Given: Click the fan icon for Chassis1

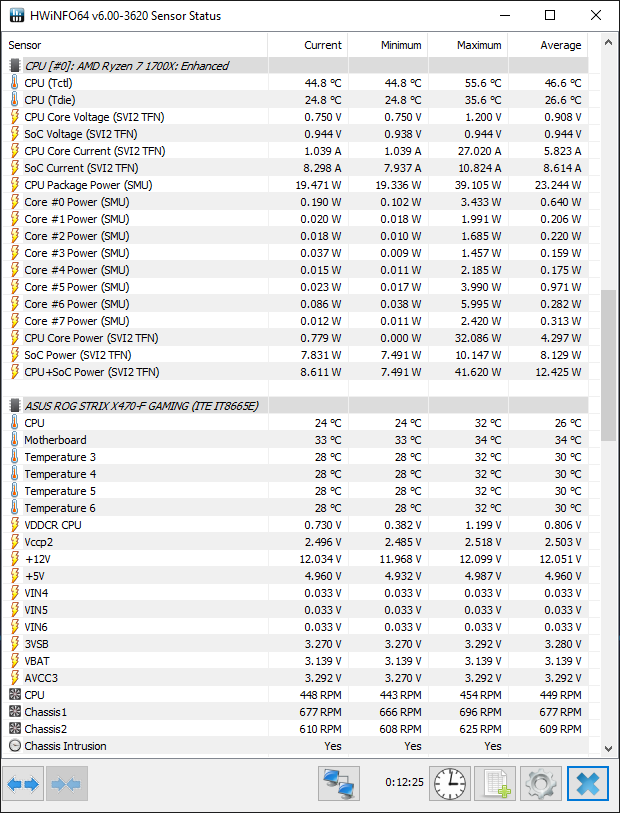Looking at the screenshot, I should pos(15,712).
